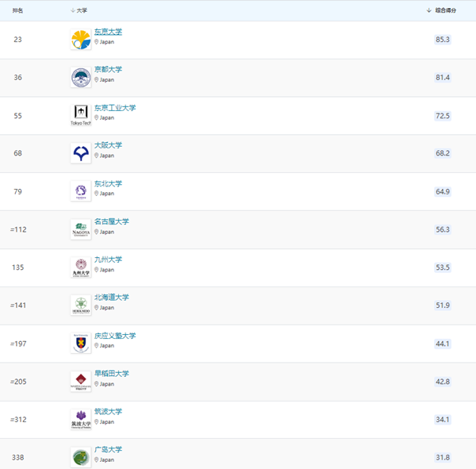Click rank number 338

click(x=18, y=457)
